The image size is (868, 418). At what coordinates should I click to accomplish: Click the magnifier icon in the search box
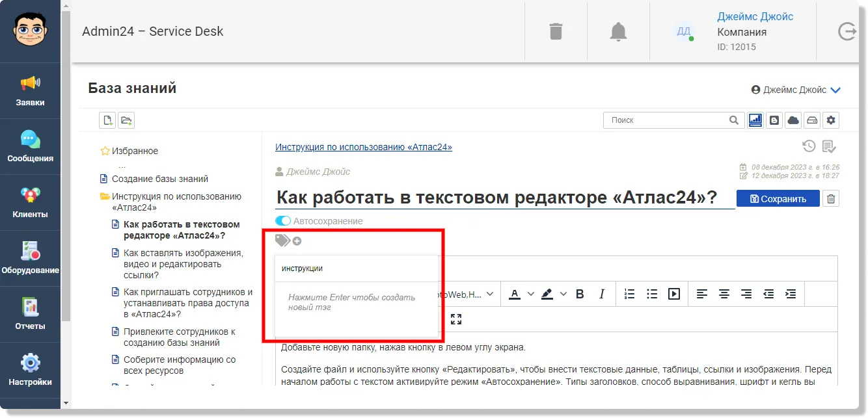[733, 120]
